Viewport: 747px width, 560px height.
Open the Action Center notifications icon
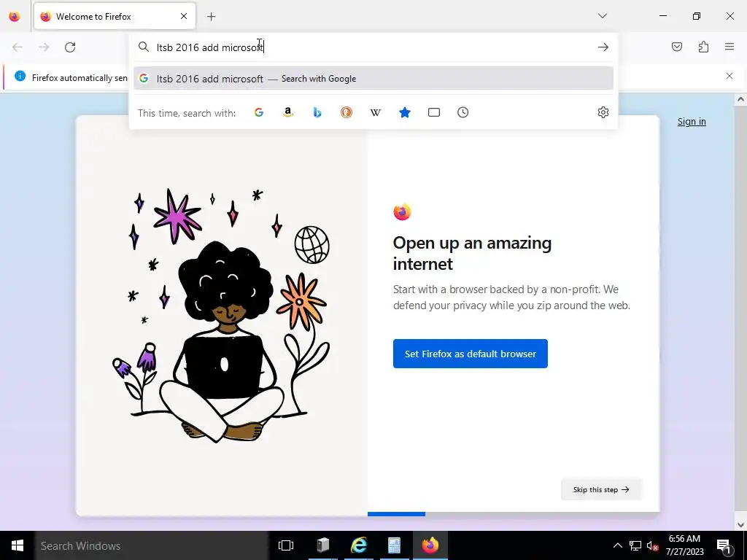[x=724, y=545]
